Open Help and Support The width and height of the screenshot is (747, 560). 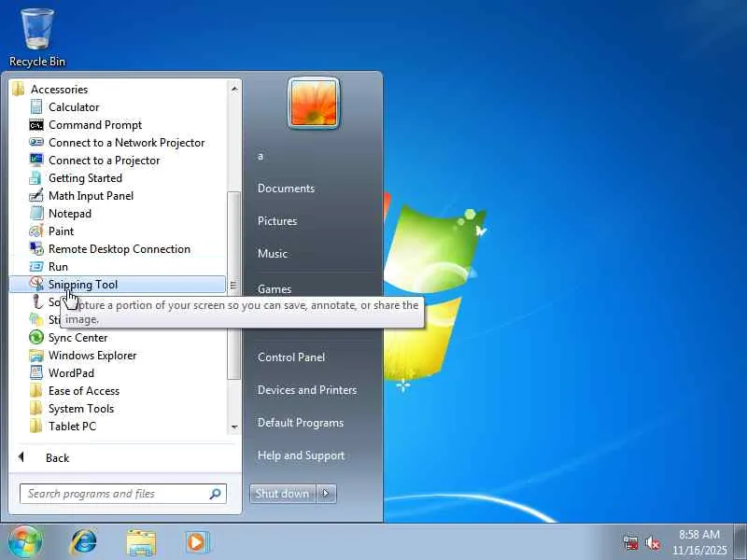click(x=301, y=455)
